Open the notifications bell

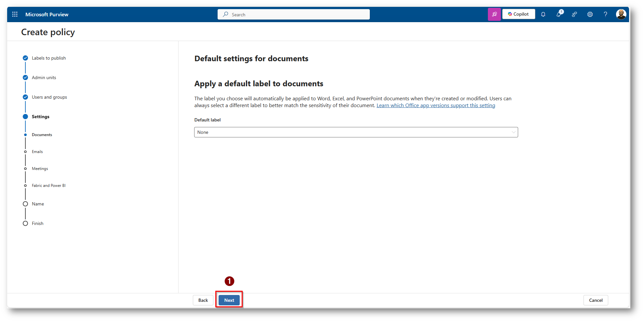(x=543, y=14)
